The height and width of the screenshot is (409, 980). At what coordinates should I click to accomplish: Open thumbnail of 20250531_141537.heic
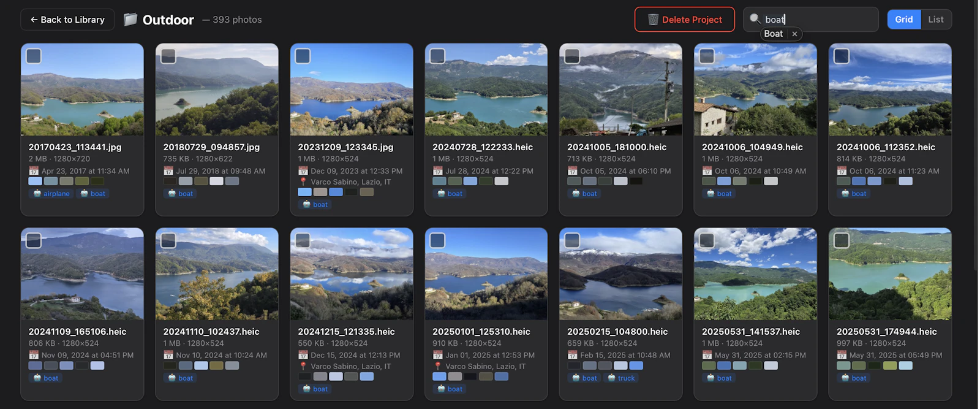click(755, 274)
